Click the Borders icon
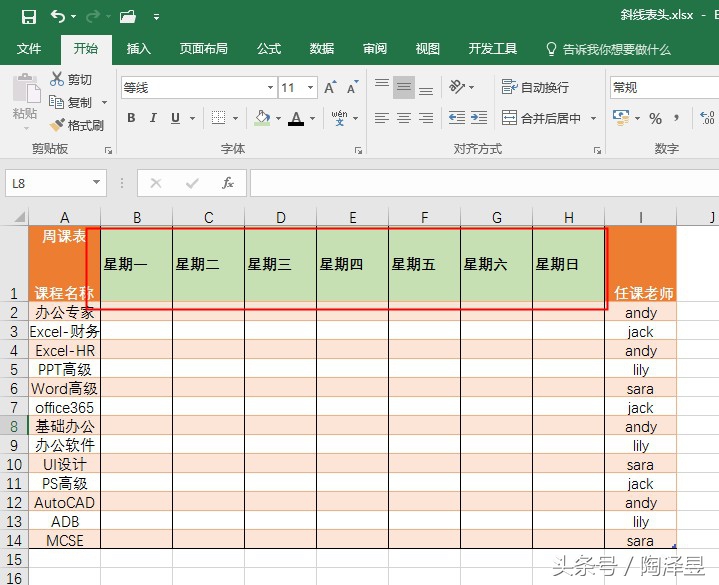This screenshot has width=719, height=585. (218, 118)
